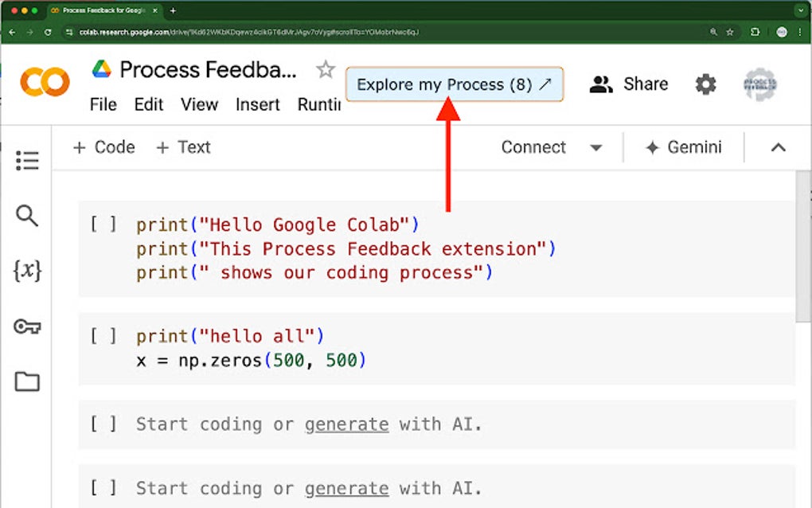Open Colab settings via the gear icon

(x=705, y=84)
